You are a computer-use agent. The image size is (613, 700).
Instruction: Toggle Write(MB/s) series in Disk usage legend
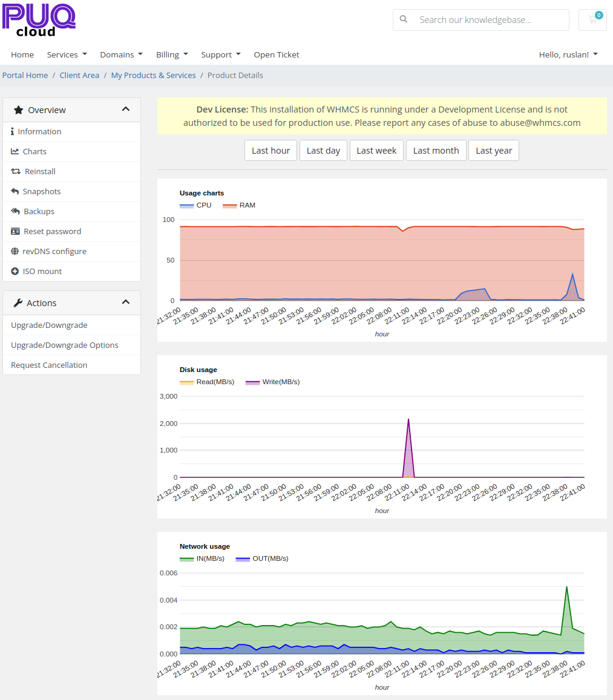272,382
